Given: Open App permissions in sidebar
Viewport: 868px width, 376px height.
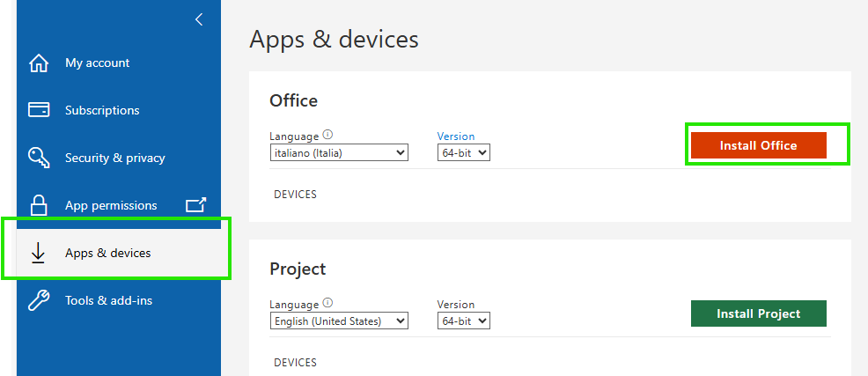Looking at the screenshot, I should (111, 205).
